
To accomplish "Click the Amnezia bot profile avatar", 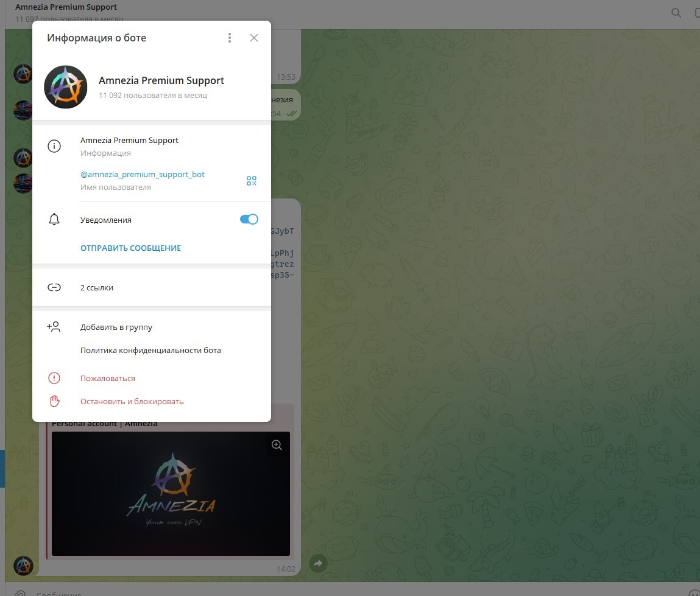I will click(66, 87).
